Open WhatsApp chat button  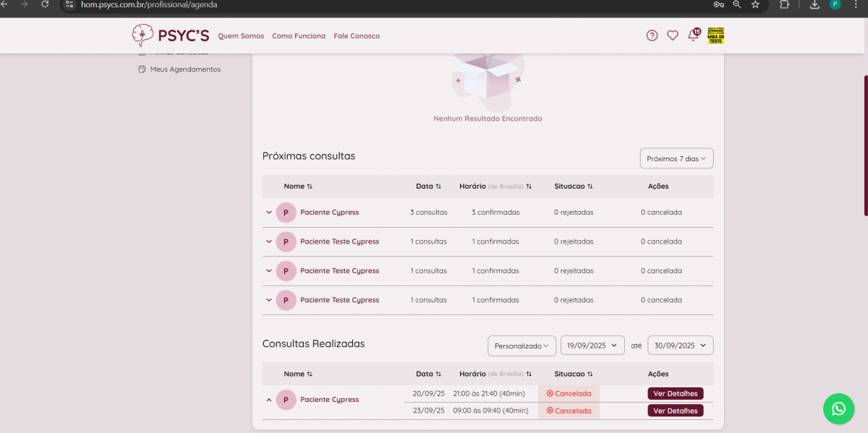(838, 408)
